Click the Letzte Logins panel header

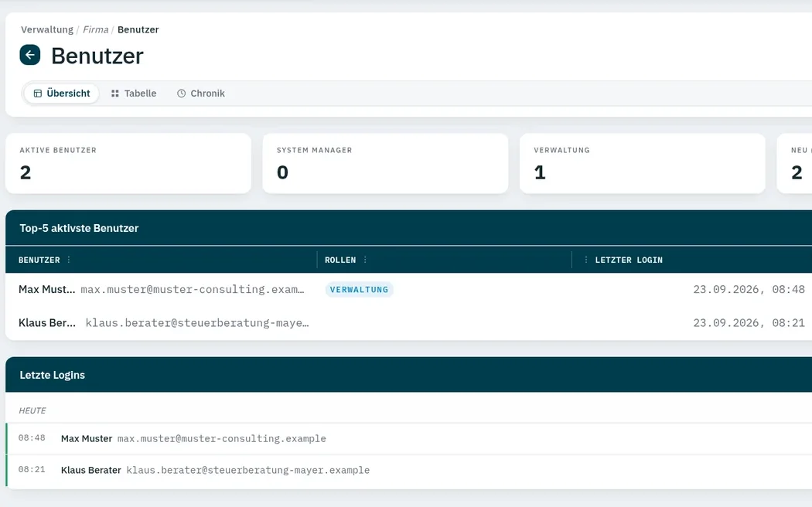[x=408, y=375]
